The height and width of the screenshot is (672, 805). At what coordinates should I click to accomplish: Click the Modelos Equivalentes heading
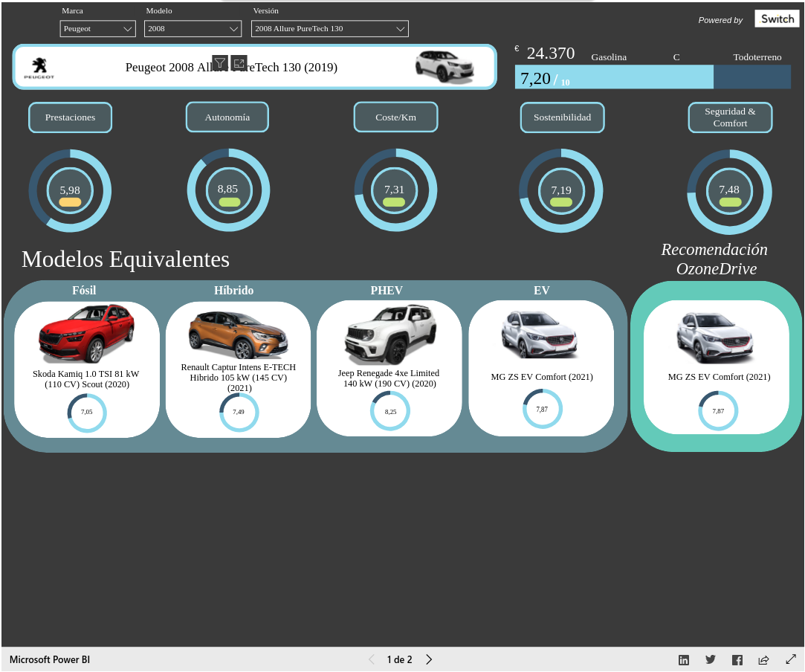pos(126,259)
